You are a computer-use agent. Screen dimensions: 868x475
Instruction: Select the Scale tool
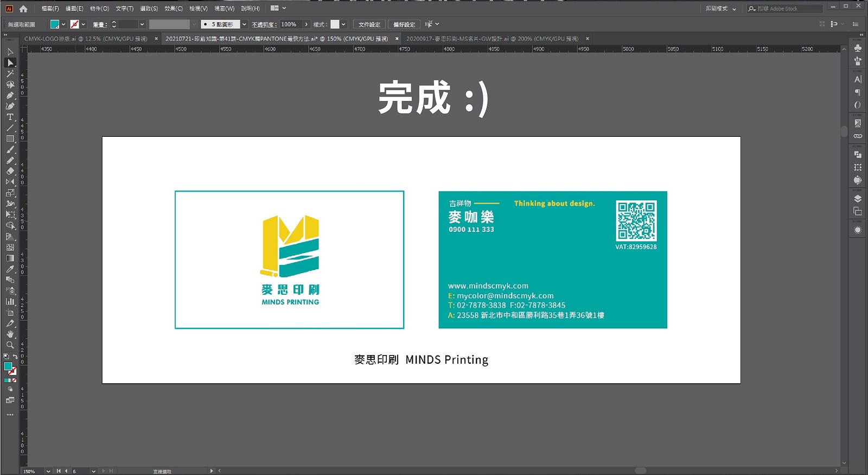(x=10, y=193)
